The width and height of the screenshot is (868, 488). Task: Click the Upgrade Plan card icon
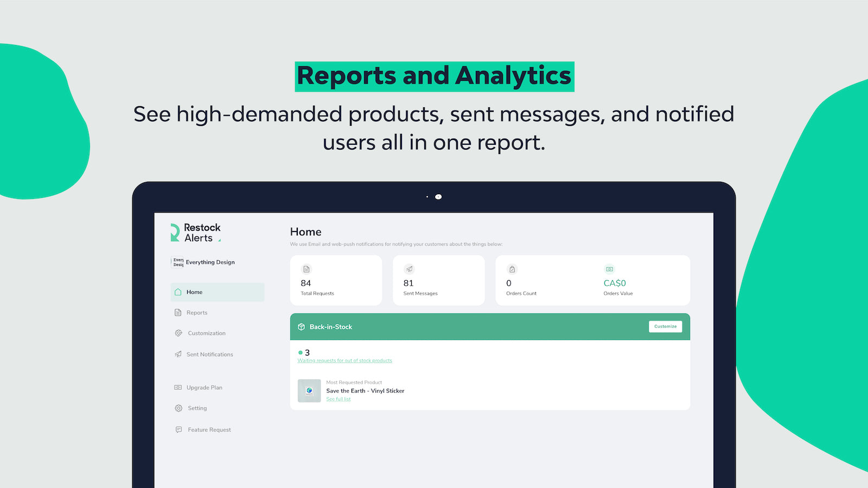pos(178,388)
